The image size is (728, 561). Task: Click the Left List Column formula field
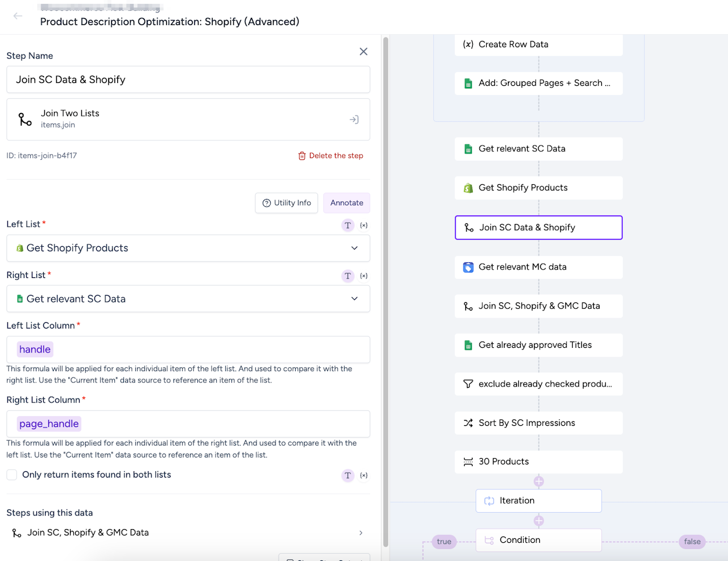[188, 350]
